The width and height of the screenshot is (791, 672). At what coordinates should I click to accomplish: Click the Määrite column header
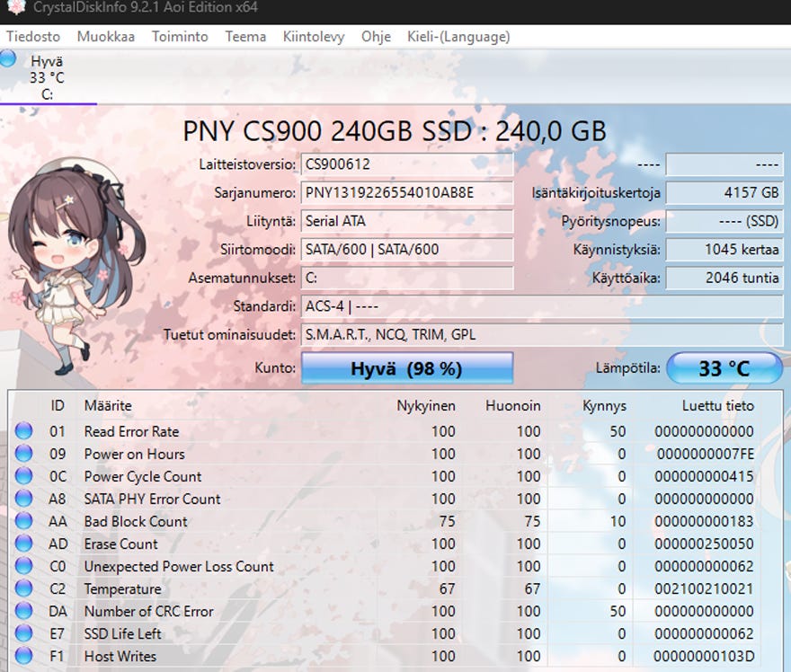pos(108,405)
